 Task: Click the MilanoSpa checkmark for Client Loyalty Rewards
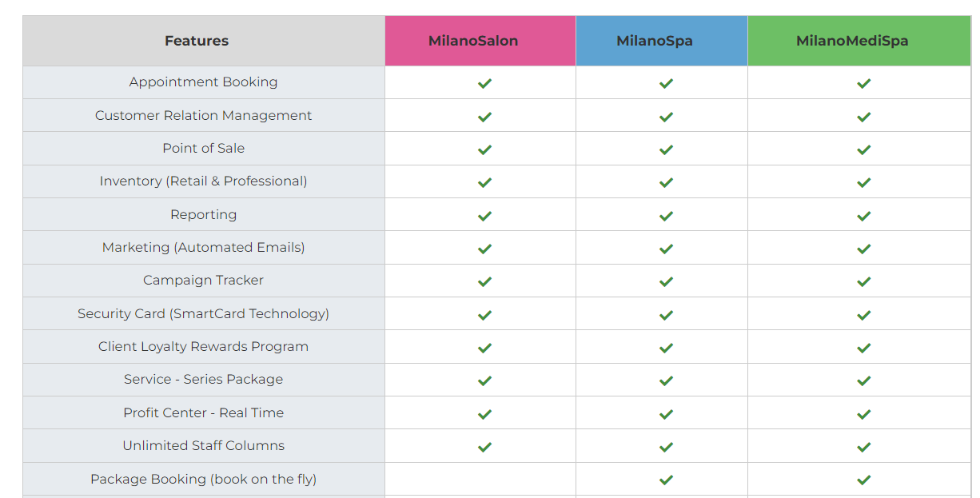tap(666, 348)
